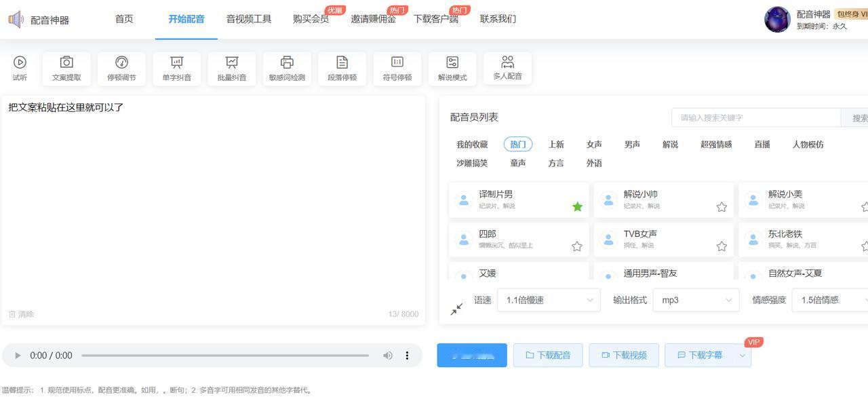
Task: Open the 停顿调节 pause adjustment tool
Action: point(121,69)
